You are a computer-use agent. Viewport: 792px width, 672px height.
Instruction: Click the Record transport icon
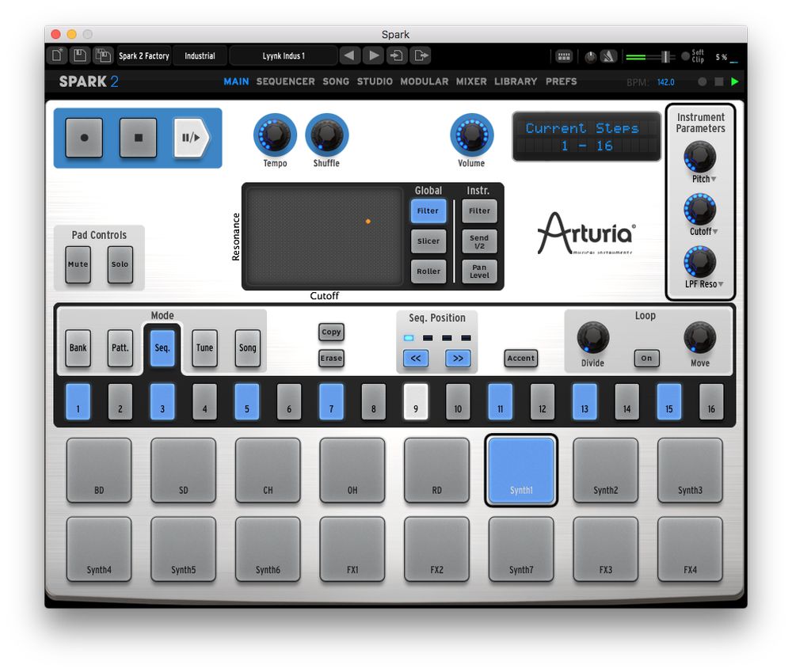point(83,138)
